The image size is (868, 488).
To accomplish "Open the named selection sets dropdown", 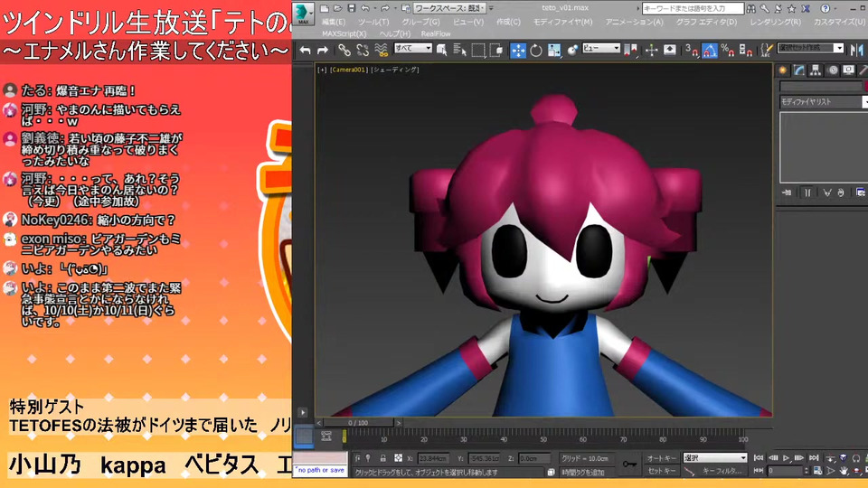I will (x=811, y=48).
